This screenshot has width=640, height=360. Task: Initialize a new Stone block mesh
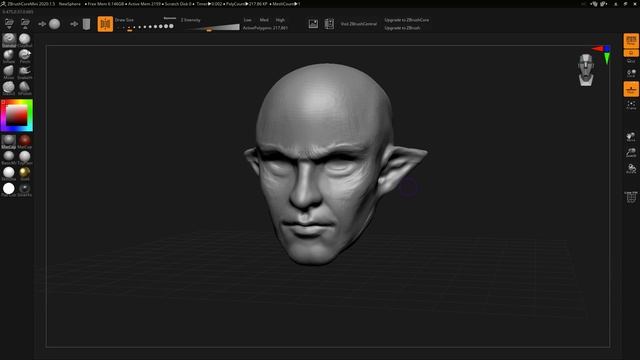pyautogui.click(x=87, y=24)
